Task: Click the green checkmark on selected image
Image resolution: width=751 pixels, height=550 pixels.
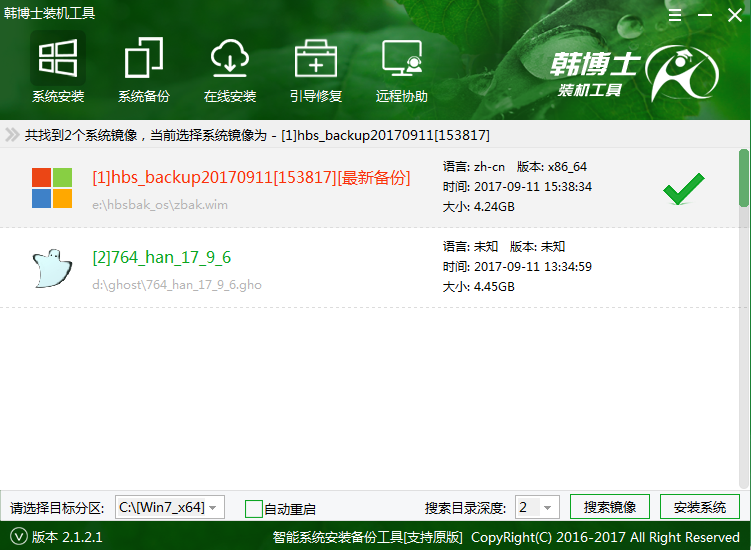Action: click(x=683, y=188)
